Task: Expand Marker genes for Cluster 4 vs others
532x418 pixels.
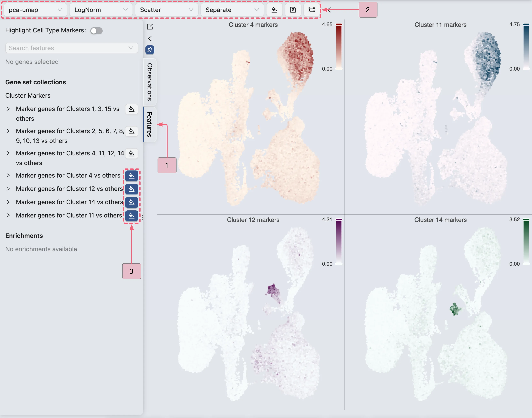Action: tap(8, 175)
